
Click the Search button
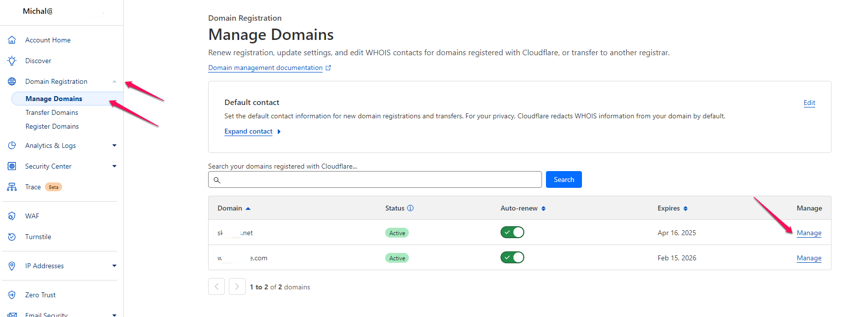[x=564, y=179]
